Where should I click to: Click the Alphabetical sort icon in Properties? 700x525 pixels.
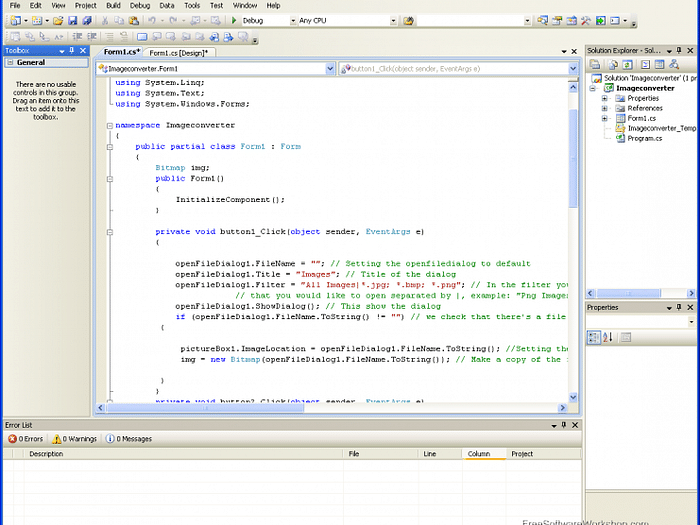(608, 339)
